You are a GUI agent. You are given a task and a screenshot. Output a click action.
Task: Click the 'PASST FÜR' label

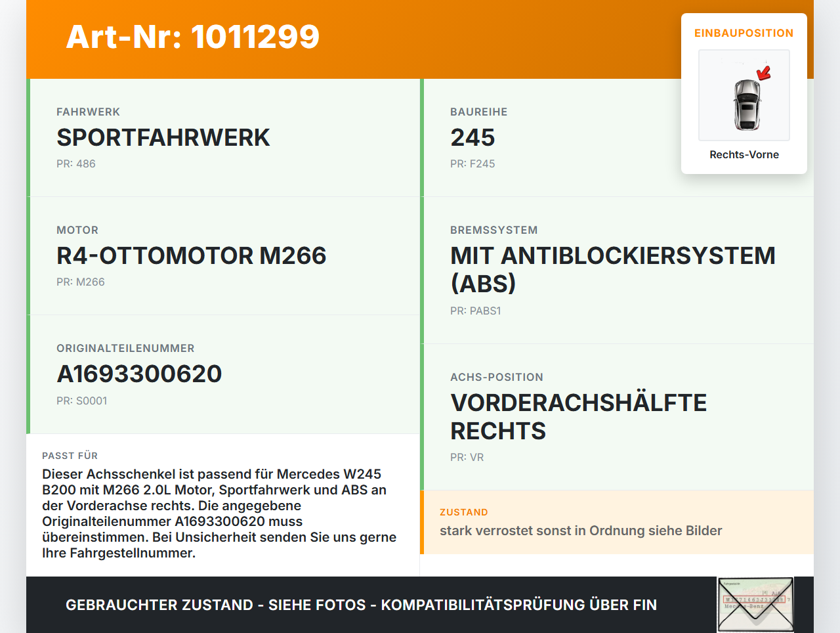point(70,456)
